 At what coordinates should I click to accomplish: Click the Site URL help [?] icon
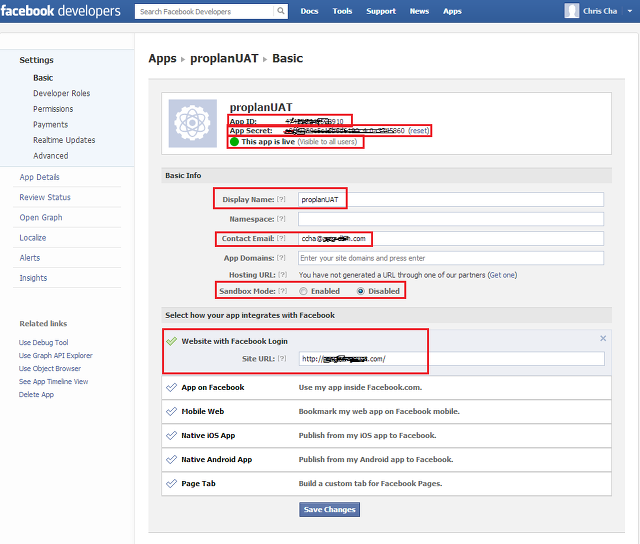282,359
